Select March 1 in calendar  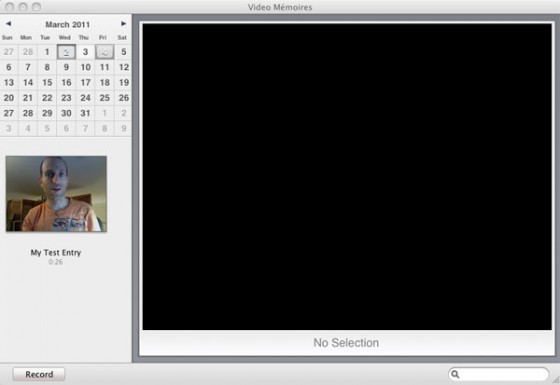(x=47, y=52)
